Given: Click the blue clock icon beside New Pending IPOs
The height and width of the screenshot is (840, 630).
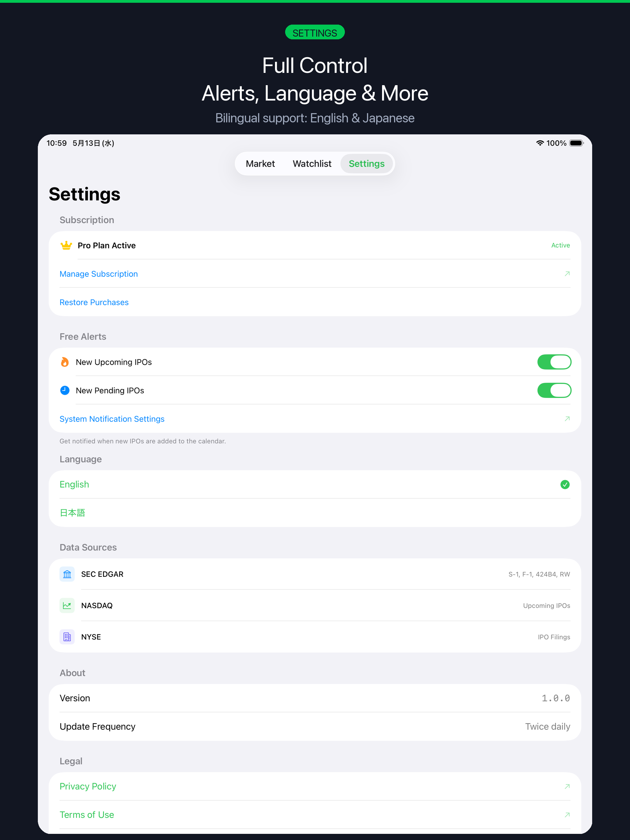Looking at the screenshot, I should tap(65, 390).
